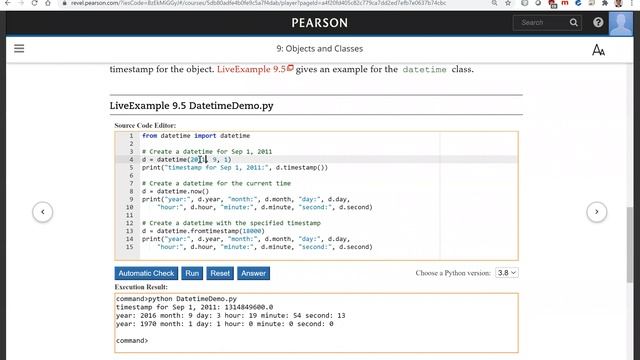Image resolution: width=640 pixels, height=360 pixels.
Task: Open the help question mark icon
Action: 598,22
